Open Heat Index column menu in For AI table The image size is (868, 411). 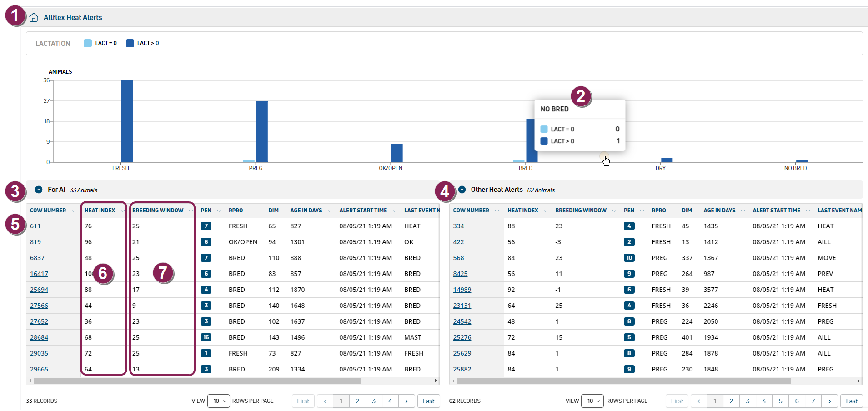click(122, 211)
